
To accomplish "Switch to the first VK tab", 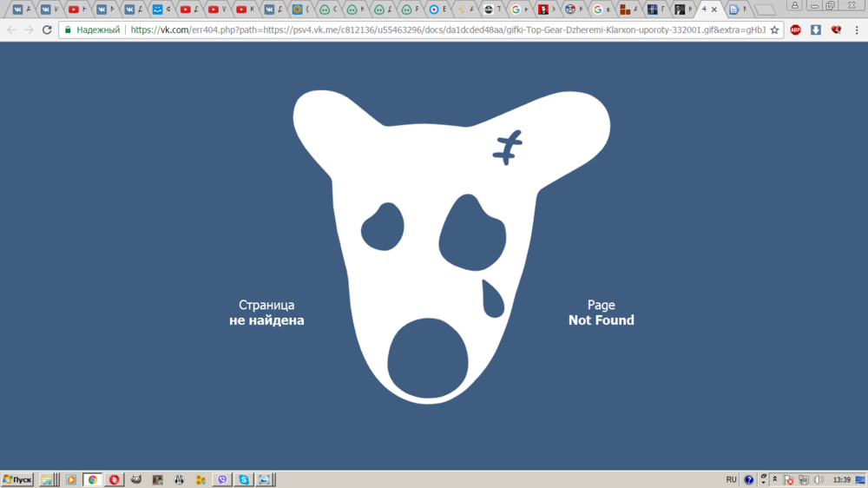I will pyautogui.click(x=19, y=10).
